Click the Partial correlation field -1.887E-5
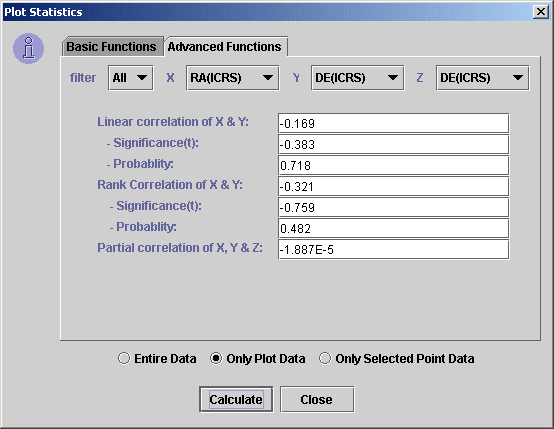This screenshot has width=554, height=429. pyautogui.click(x=394, y=249)
